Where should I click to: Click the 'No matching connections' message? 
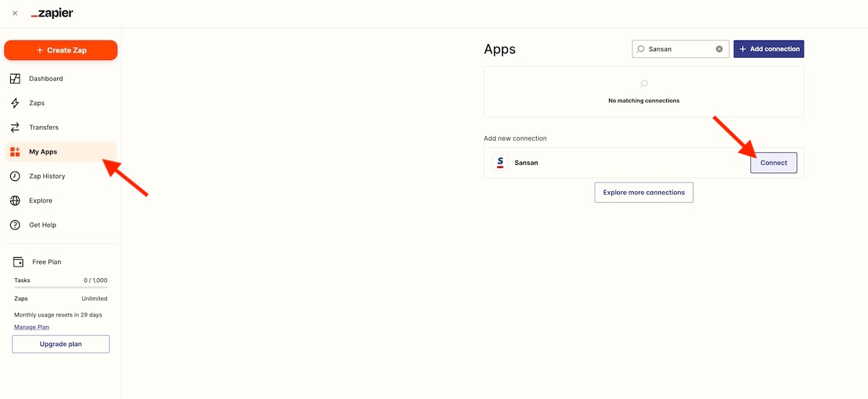click(644, 101)
